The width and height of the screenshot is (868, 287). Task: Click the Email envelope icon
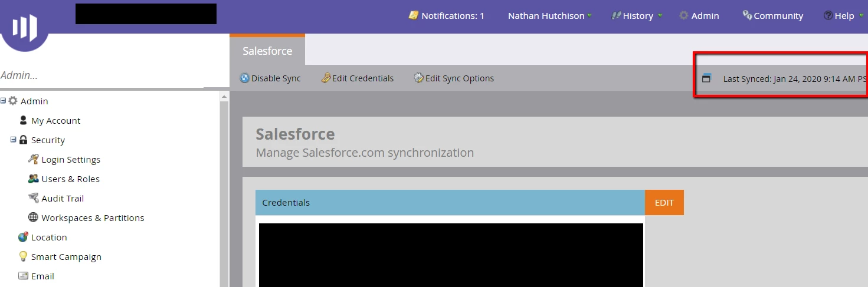(24, 276)
